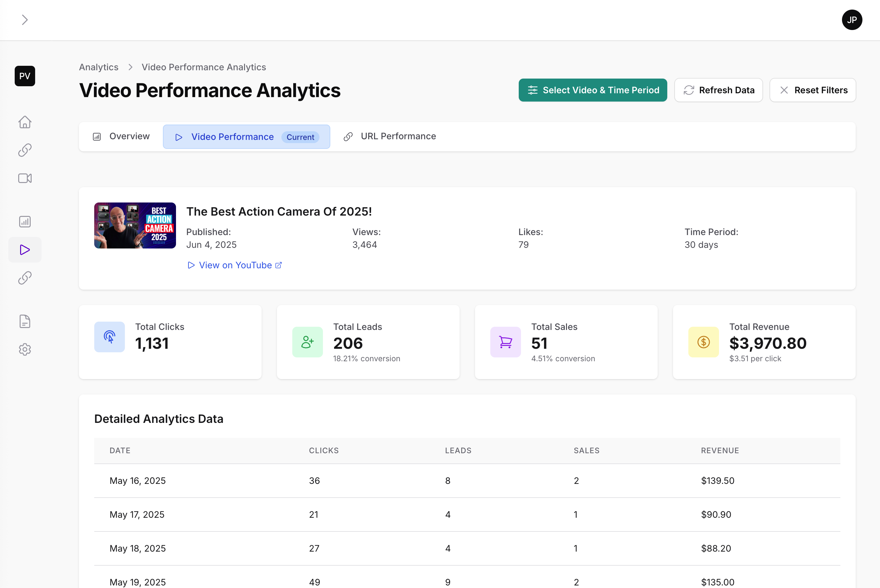Click the $90.90 revenue cell

pos(716,515)
